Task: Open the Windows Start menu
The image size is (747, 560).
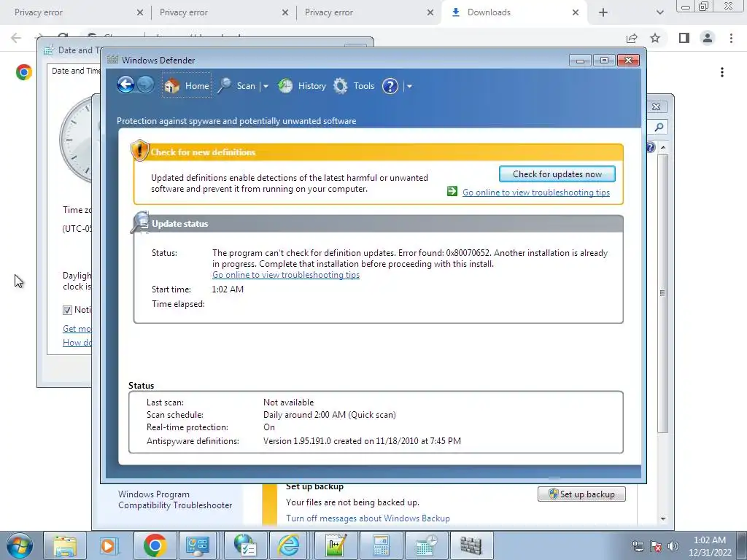Action: pyautogui.click(x=20, y=545)
